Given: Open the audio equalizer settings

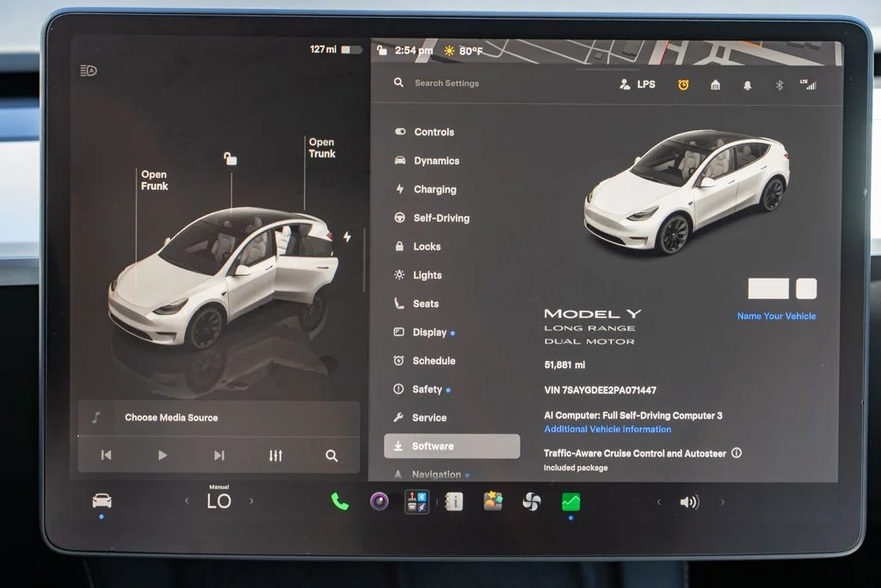Looking at the screenshot, I should 275,456.
